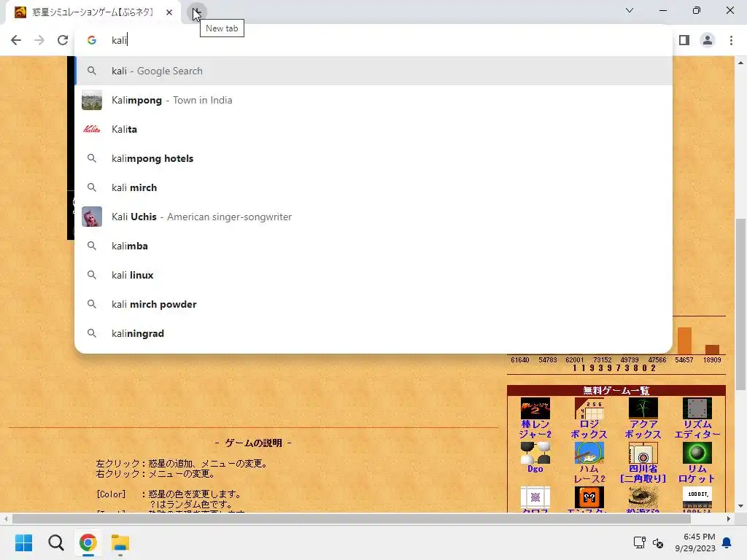The image size is (747, 560).
Task: Click the アクアボックス text link
Action: pos(643,429)
